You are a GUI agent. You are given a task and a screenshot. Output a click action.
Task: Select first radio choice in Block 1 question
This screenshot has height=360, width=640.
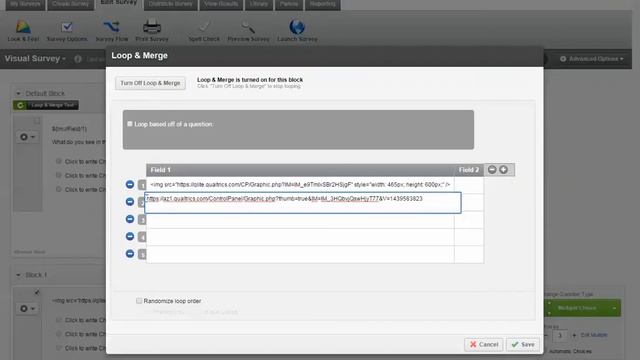(x=59, y=320)
